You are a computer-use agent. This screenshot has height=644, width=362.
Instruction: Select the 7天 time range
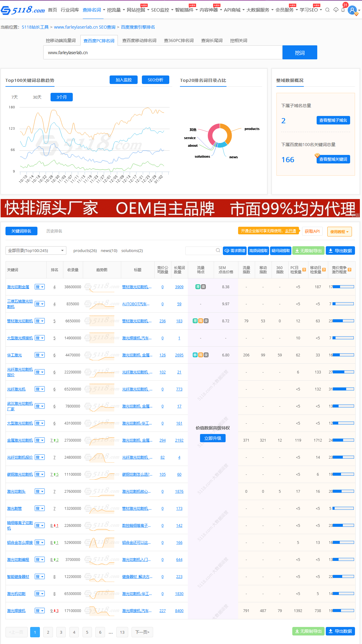(x=15, y=97)
